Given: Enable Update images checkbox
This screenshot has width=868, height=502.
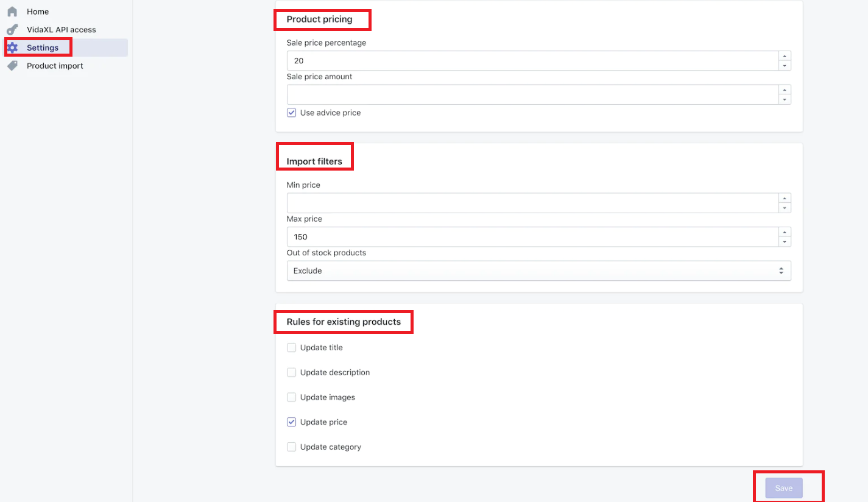Looking at the screenshot, I should tap(292, 397).
